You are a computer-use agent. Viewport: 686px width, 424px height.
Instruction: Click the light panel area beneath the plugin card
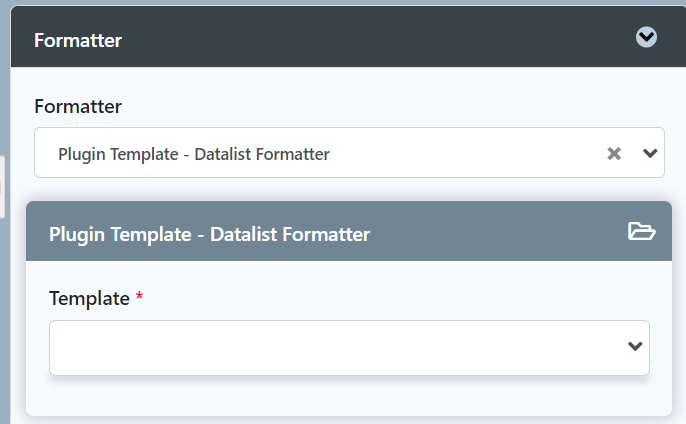click(350, 420)
